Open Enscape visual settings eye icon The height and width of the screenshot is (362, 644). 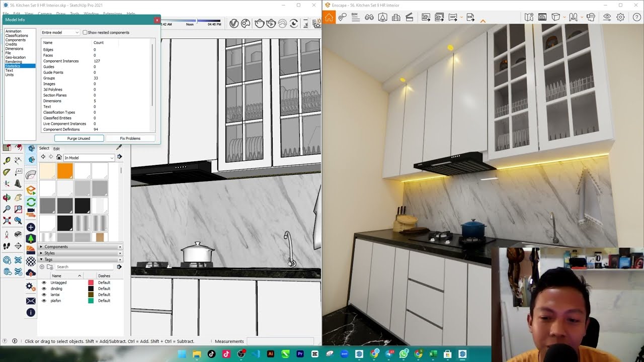607,17
